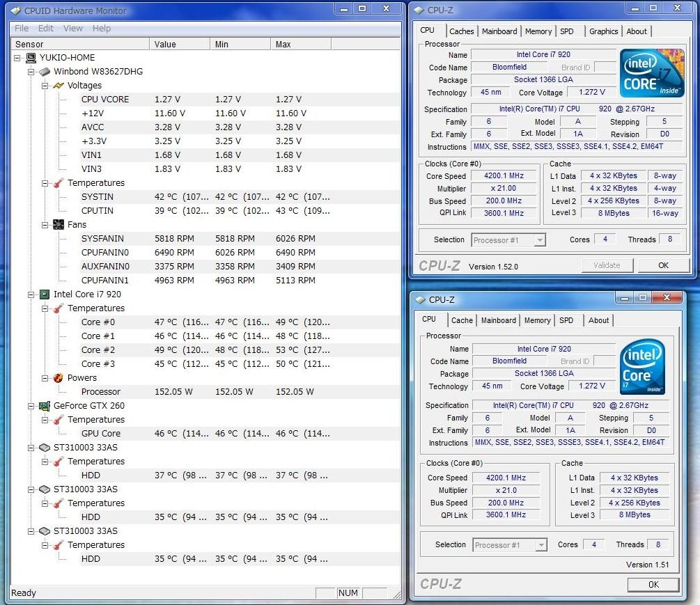
Task: Click the thermometer icon under Winbond Temperatures
Action: [59, 183]
